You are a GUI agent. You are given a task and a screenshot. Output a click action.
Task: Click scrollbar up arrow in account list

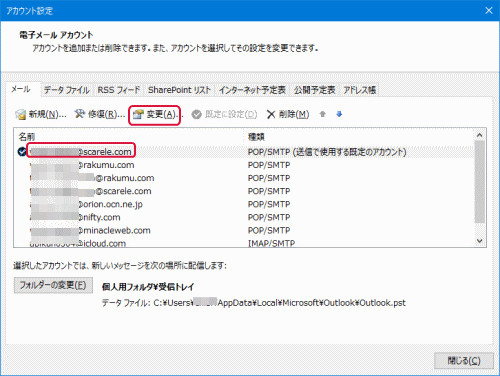[480, 135]
